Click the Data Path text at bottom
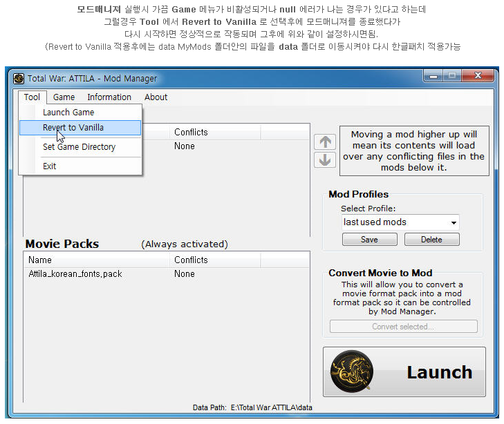 pyautogui.click(x=252, y=407)
